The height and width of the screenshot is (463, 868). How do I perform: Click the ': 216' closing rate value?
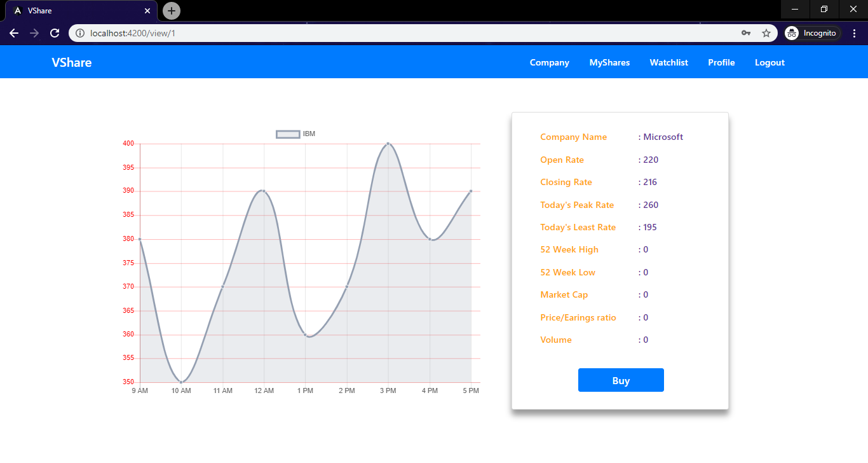click(648, 182)
